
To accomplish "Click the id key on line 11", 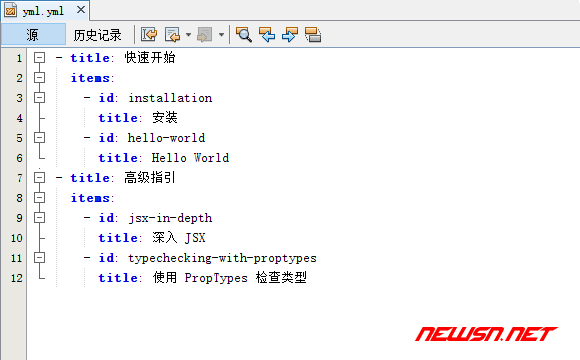I will tap(107, 258).
